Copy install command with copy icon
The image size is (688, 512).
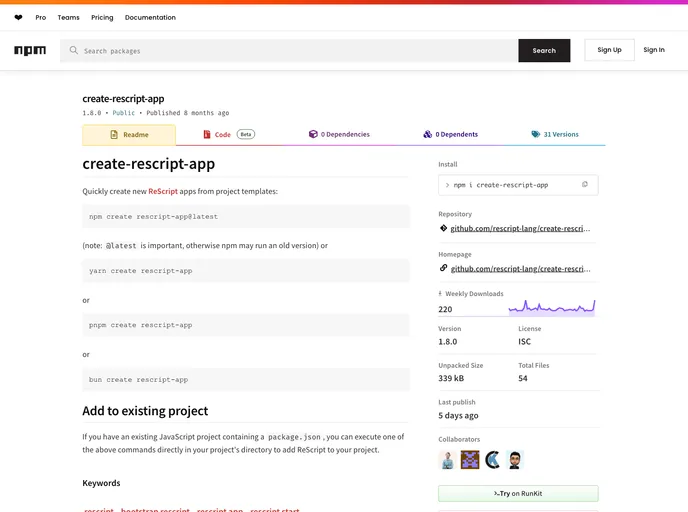pyautogui.click(x=584, y=185)
